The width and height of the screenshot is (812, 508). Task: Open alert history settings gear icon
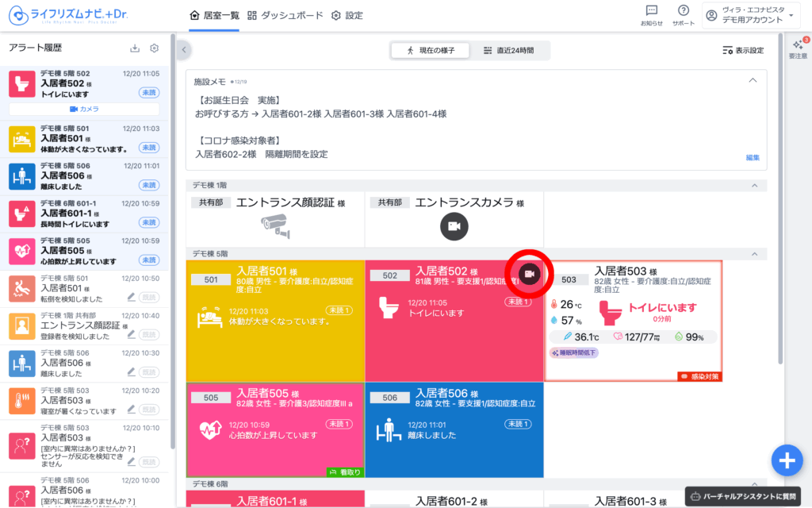[x=155, y=48]
